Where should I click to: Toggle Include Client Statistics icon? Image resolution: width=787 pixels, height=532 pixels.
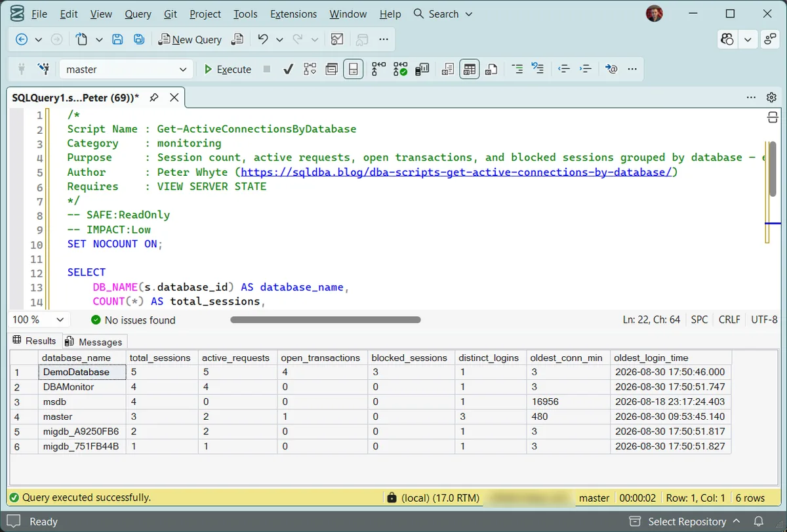click(422, 69)
